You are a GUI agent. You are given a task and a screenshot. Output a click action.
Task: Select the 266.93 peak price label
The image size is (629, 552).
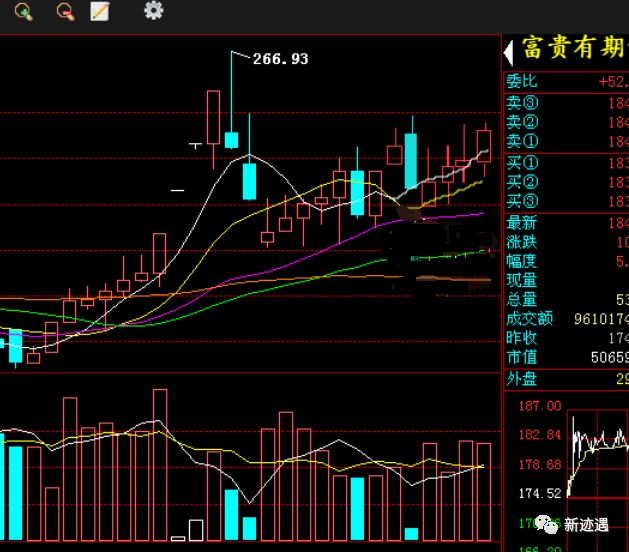tap(280, 59)
